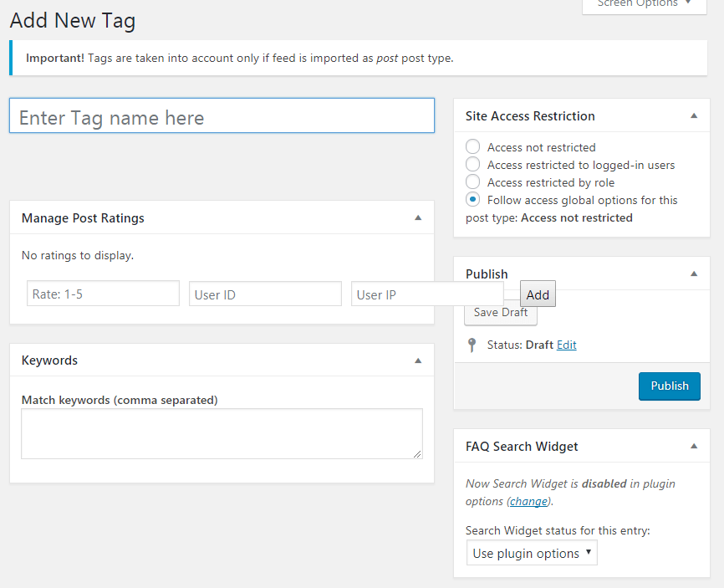724x588 pixels.
Task: Click the Save Draft button
Action: pos(500,312)
